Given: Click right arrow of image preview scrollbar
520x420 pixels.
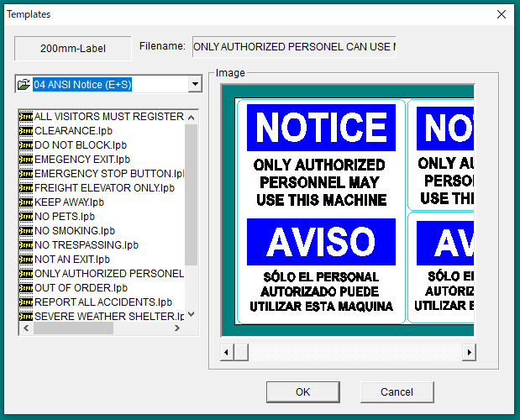Looking at the screenshot, I should [x=469, y=352].
